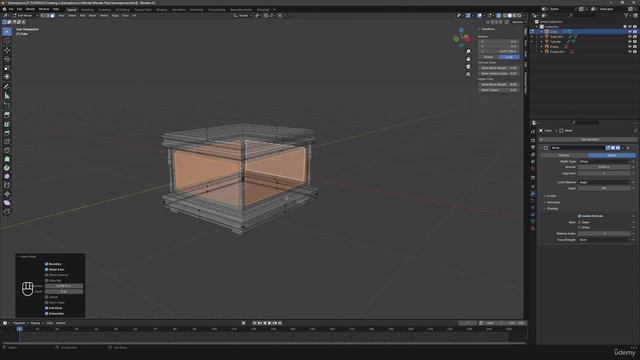
Task: Select Vertices affect mode in Bevel modifier
Action: tap(564, 156)
